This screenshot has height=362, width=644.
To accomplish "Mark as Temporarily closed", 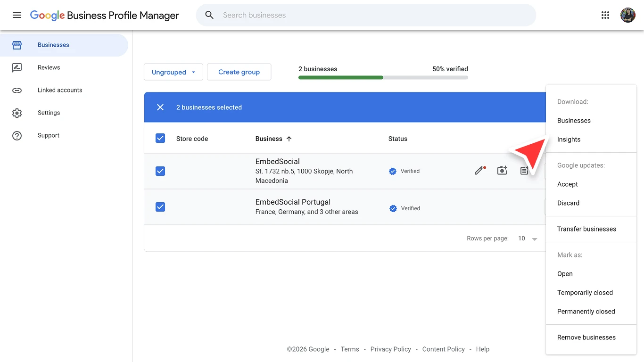I will coord(591,293).
